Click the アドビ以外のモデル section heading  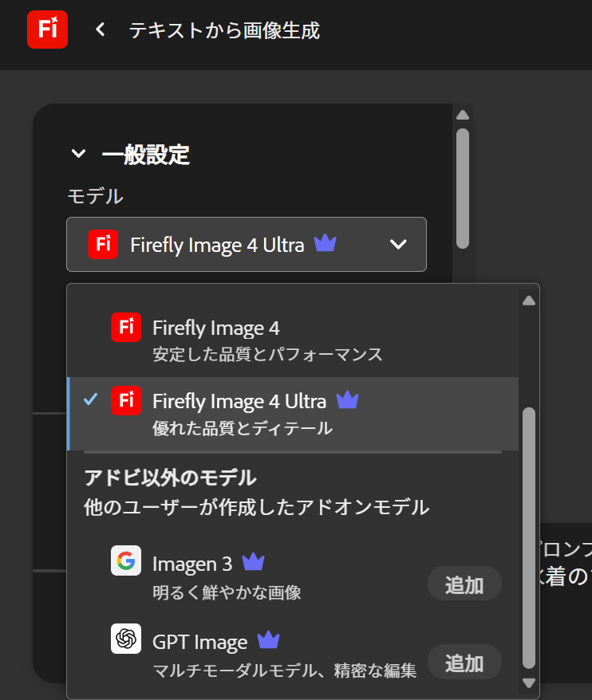pos(170,478)
